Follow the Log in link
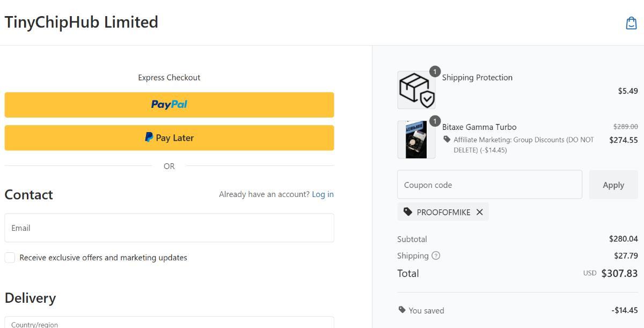Viewport: 644px width, 328px height. (x=323, y=194)
